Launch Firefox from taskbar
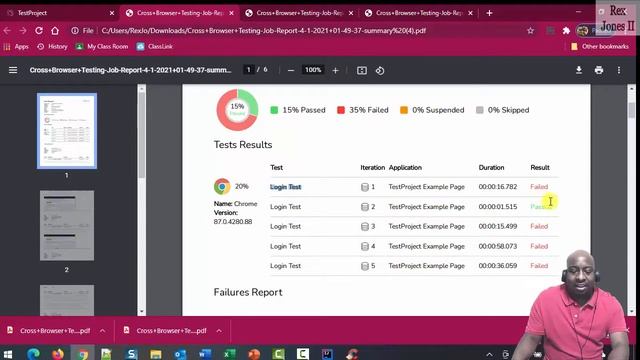Image resolution: width=640 pixels, height=360 pixels. click(x=58, y=354)
